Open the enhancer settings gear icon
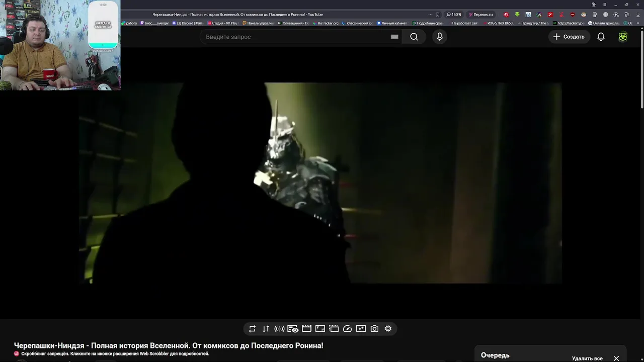This screenshot has width=644, height=362. [x=388, y=329]
